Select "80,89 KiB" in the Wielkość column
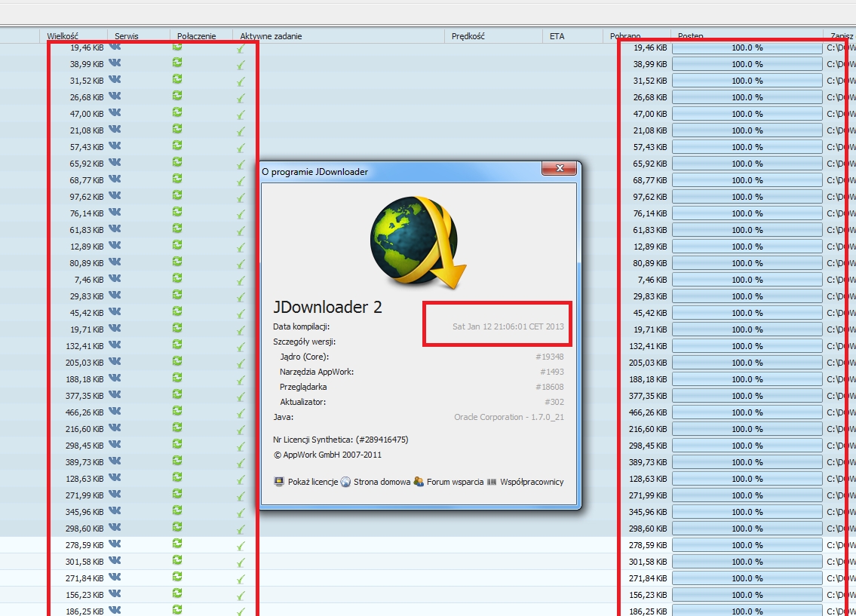The height and width of the screenshot is (616, 856). coord(86,263)
